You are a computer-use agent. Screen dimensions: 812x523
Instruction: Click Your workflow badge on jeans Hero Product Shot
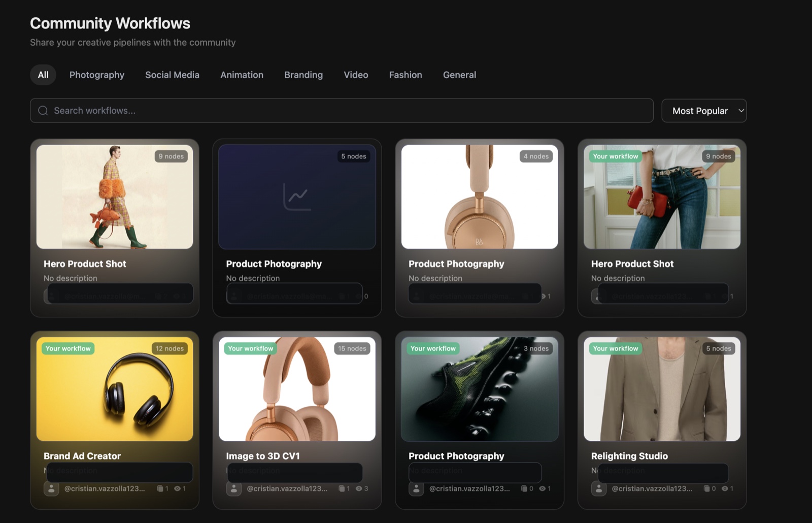coord(616,156)
